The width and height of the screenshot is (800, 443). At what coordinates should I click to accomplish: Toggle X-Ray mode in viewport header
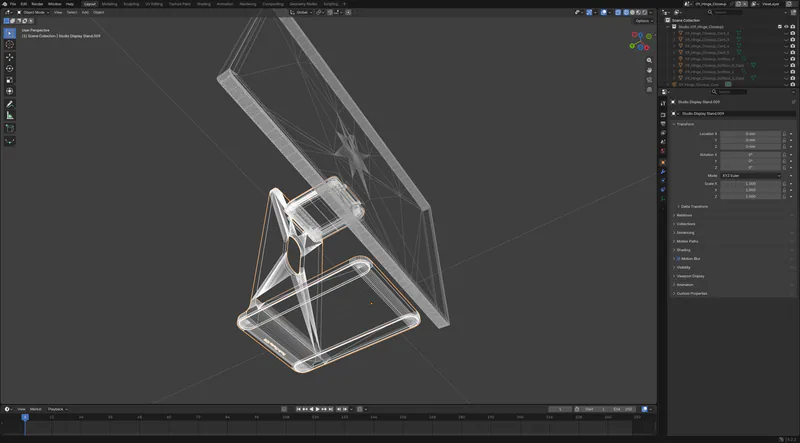coord(618,12)
